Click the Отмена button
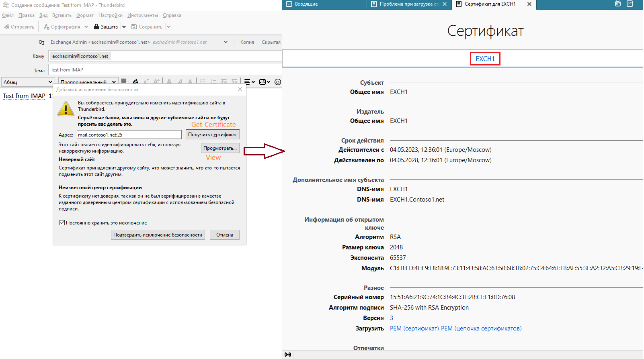Screen dimensions: 644x359 [225, 235]
